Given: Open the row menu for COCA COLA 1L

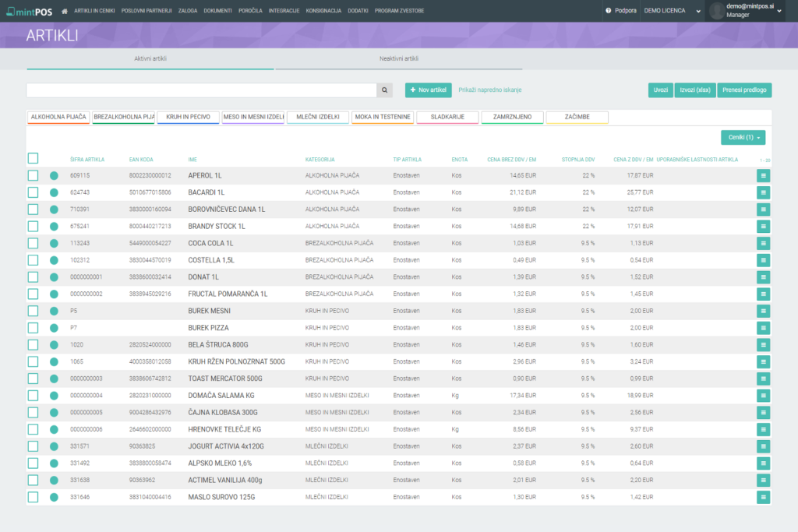Looking at the screenshot, I should tap(762, 243).
